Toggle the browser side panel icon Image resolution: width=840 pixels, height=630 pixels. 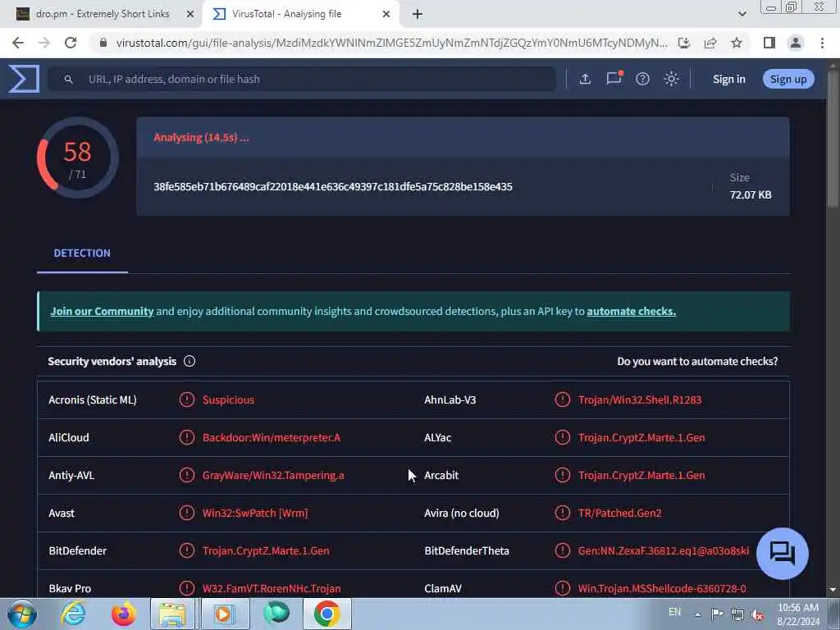(x=769, y=43)
